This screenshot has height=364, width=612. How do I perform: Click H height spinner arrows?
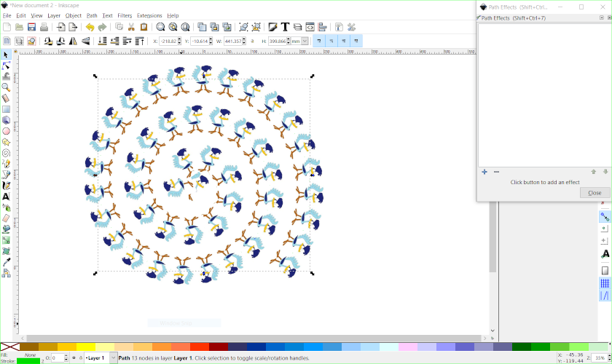(x=289, y=41)
